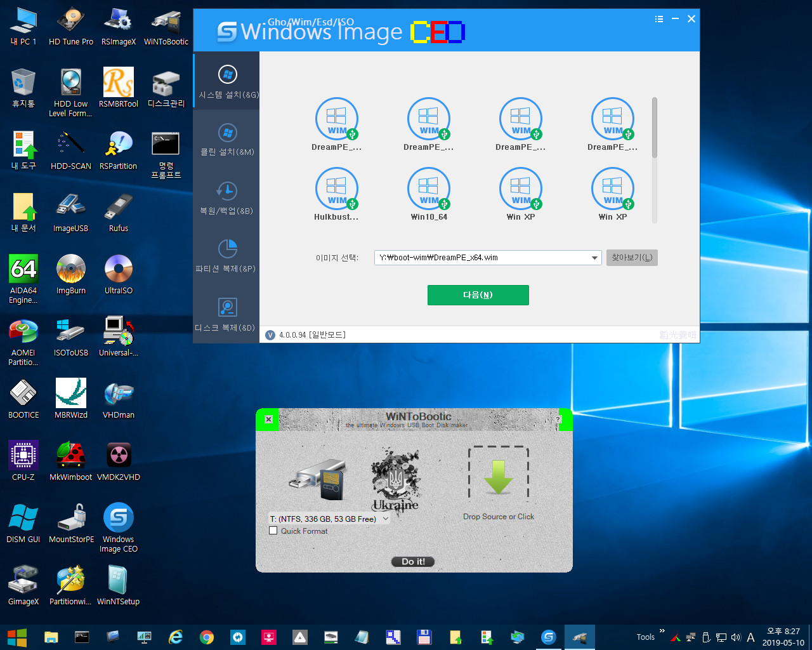
Task: Open Chrome from the taskbar
Action: (207, 637)
